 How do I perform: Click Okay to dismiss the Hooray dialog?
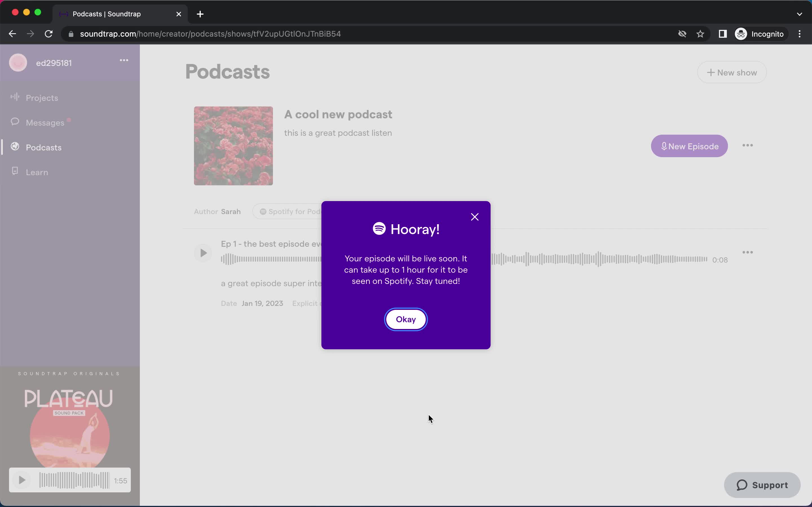click(x=406, y=319)
